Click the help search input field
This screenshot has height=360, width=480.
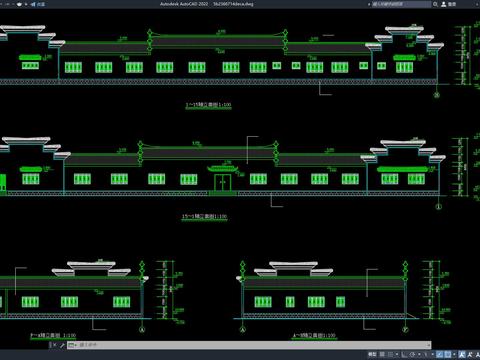pos(401,4)
